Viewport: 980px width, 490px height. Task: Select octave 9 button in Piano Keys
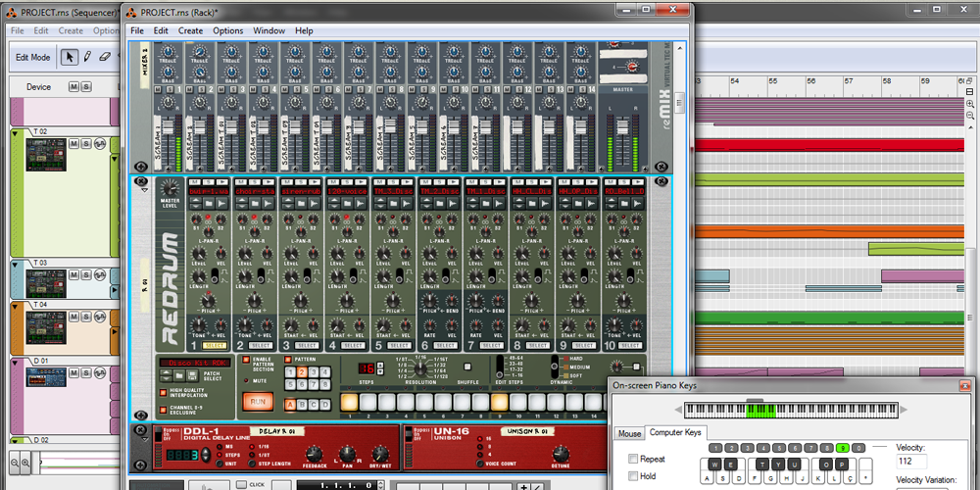coord(843,448)
